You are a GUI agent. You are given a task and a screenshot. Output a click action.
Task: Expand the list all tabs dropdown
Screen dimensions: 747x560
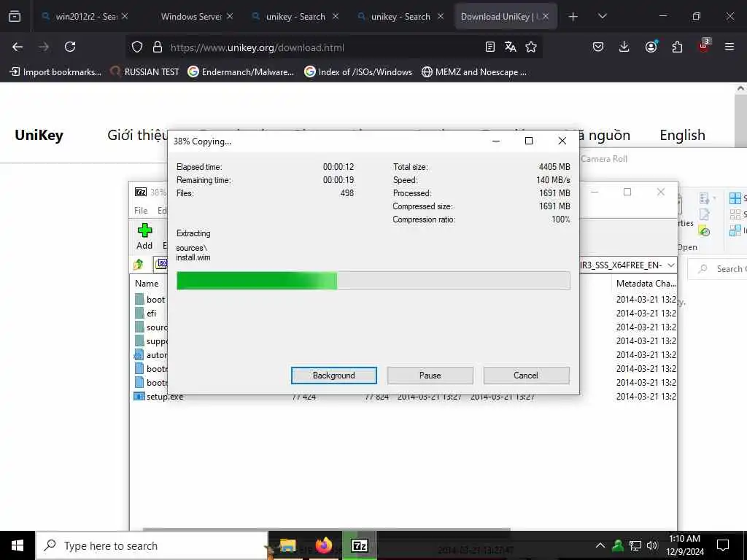[602, 16]
